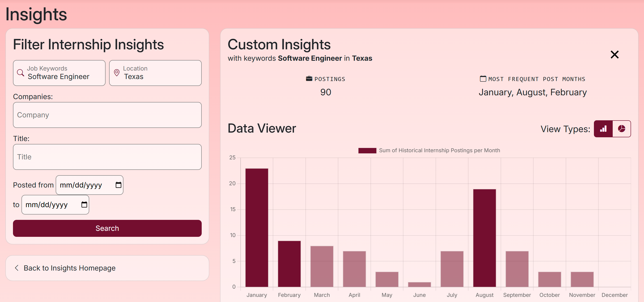
Task: Click the search magnifier icon in Job Keywords
Action: [21, 73]
